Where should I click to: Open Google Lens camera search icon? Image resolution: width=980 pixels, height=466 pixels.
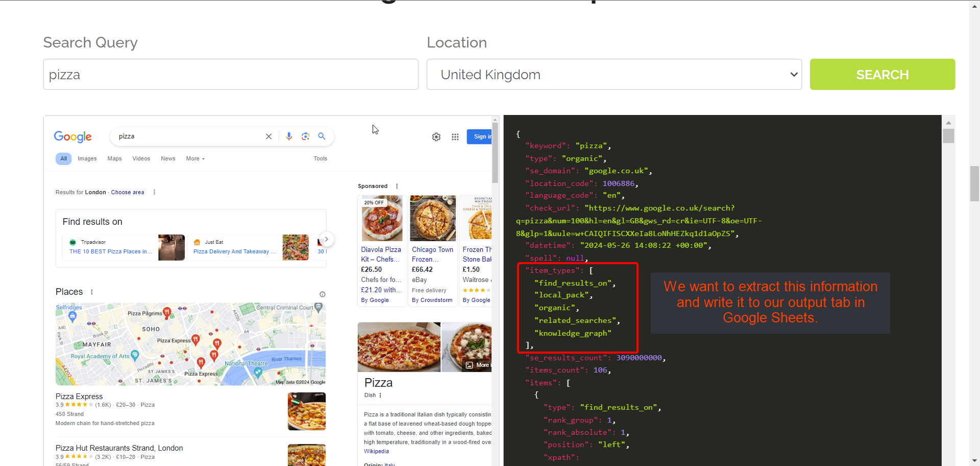pos(305,136)
